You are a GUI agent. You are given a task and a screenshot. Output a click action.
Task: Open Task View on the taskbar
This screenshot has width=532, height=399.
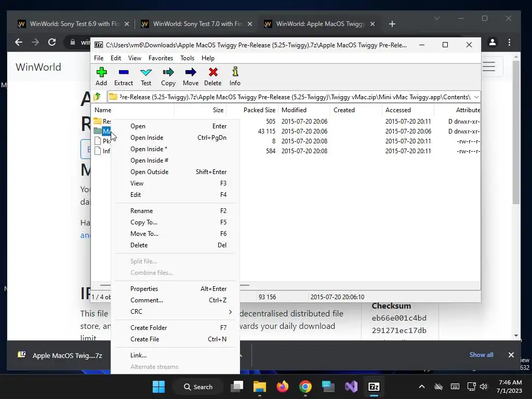(x=237, y=387)
